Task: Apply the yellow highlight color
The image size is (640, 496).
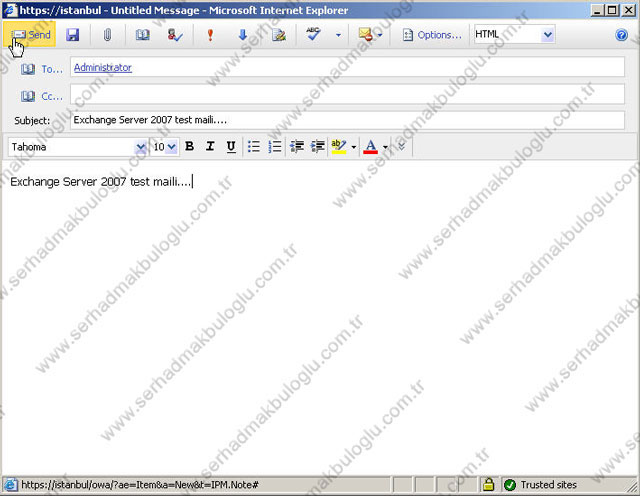Action: [339, 147]
